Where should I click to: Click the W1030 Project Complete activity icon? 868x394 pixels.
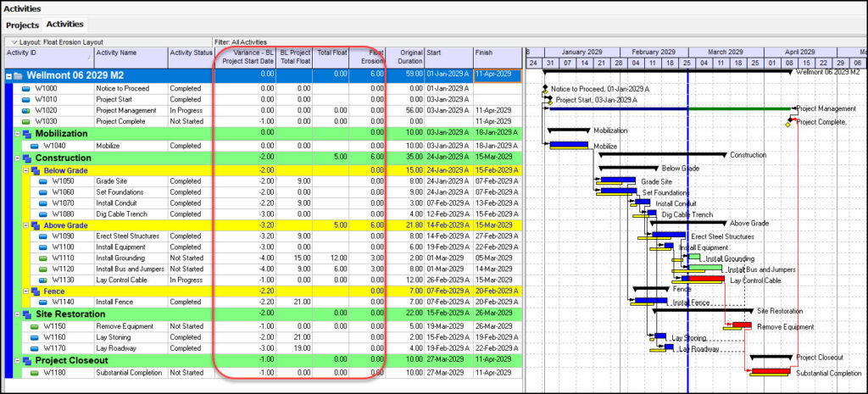[x=26, y=122]
